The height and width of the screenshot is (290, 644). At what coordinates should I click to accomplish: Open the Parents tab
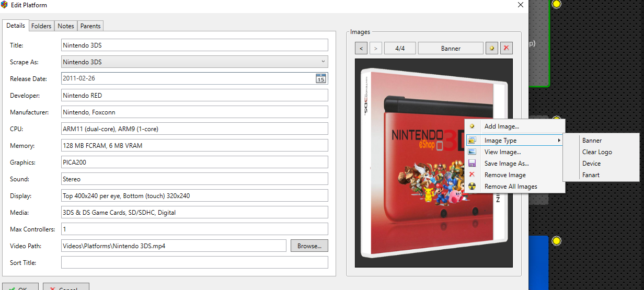point(90,26)
